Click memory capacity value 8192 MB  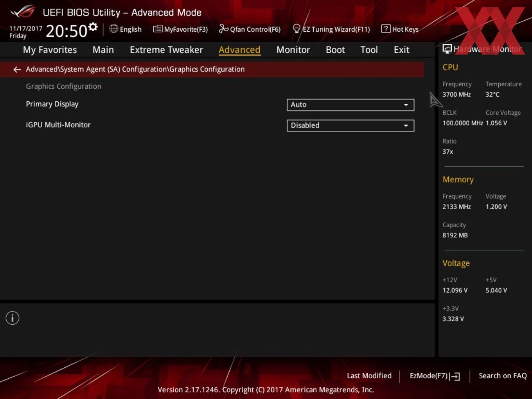point(455,235)
